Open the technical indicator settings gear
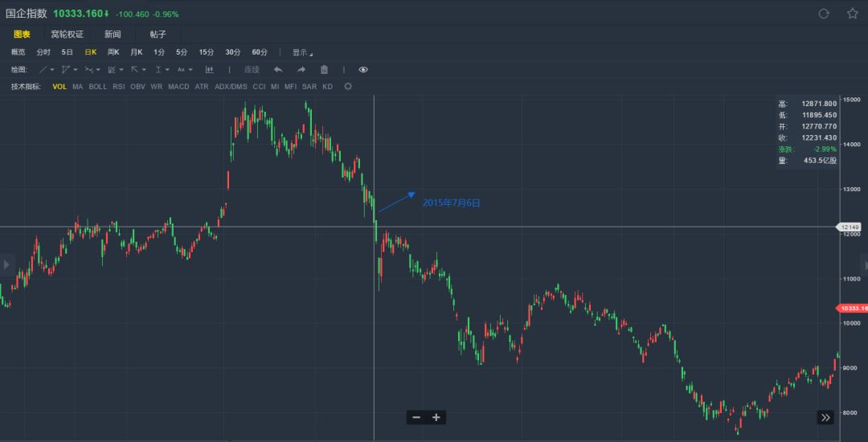Screen dimensions: 868x442 pos(348,86)
